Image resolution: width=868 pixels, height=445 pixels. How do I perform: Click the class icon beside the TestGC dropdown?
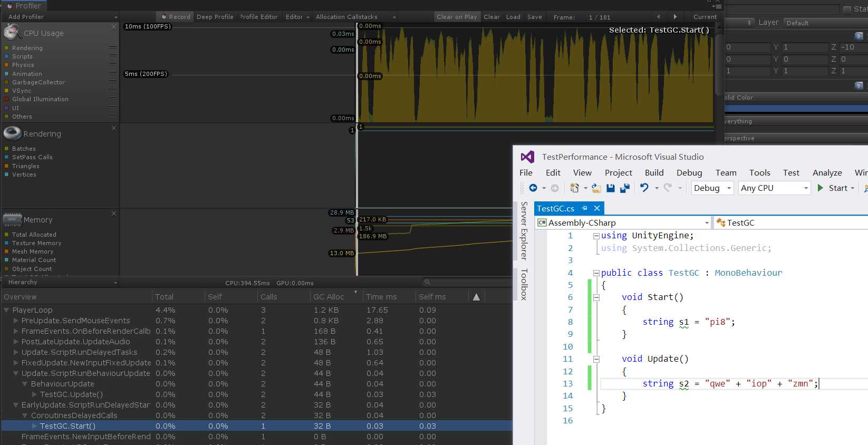point(721,222)
